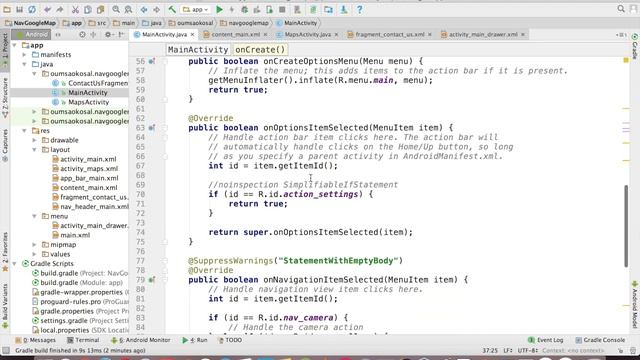Screen dimensions: 640x360
Task: Open the Android project view dropdown
Action: pos(32,35)
